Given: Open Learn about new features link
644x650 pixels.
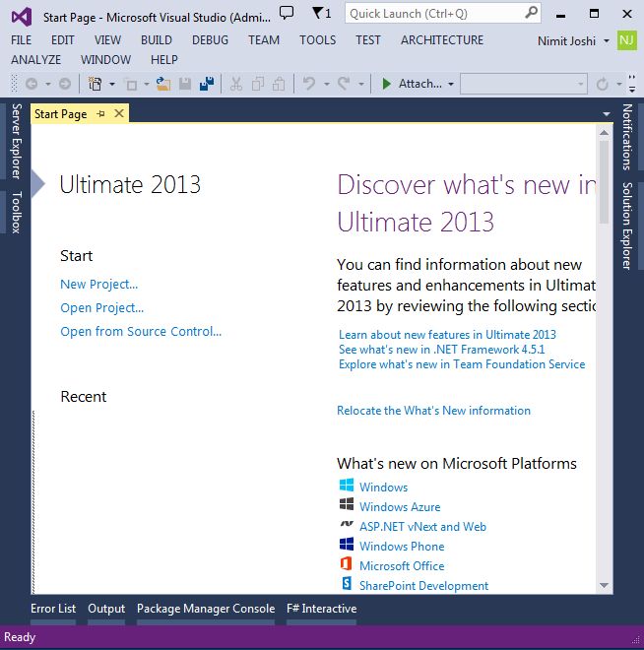Looking at the screenshot, I should pos(448,335).
